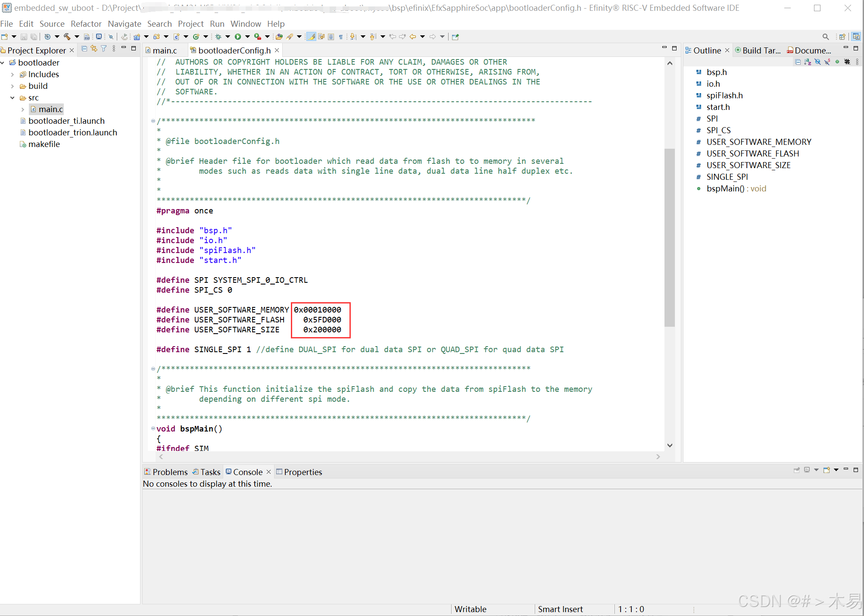Click the editor vertical scrollbar thumb
Image resolution: width=864 pixels, height=616 pixels.
point(669,238)
